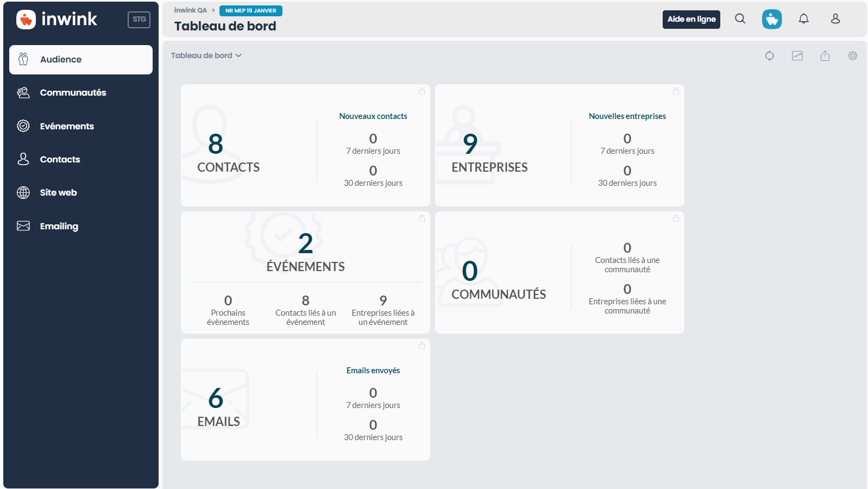Click the 0 COMMUNAUTÉS total
Screen dimensions: 868x489
click(499, 280)
